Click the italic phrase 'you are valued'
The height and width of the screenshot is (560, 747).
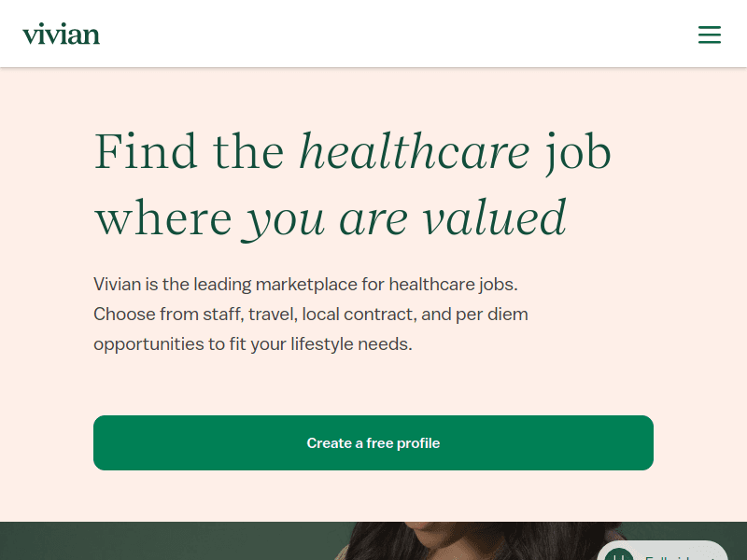coord(405,218)
